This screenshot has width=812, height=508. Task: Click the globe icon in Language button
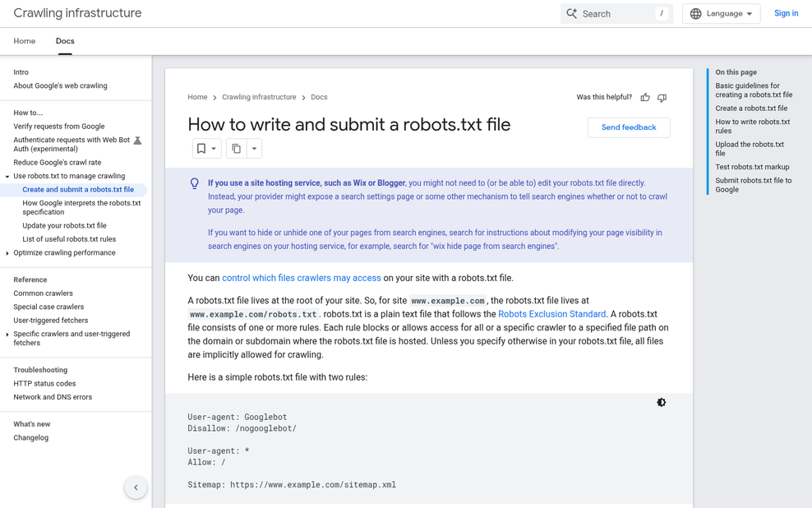pos(696,13)
